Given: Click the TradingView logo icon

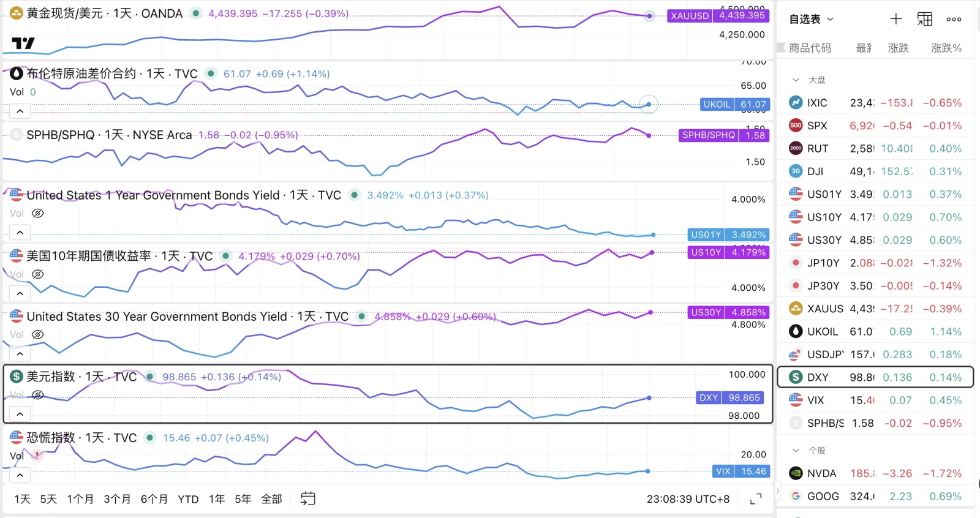Looking at the screenshot, I should tap(23, 43).
